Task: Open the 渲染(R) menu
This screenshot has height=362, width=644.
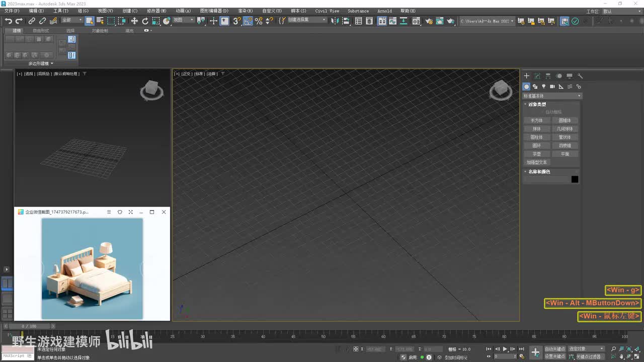Action: 245,11
